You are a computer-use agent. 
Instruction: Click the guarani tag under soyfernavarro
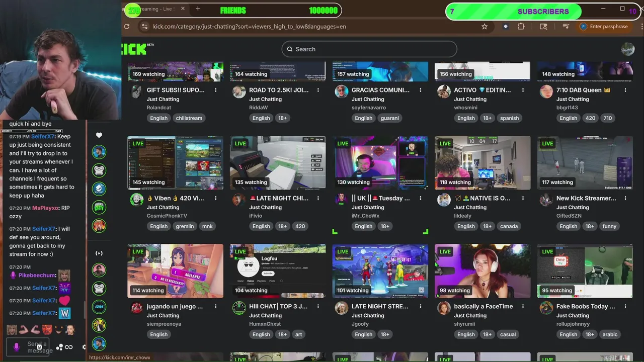point(390,118)
